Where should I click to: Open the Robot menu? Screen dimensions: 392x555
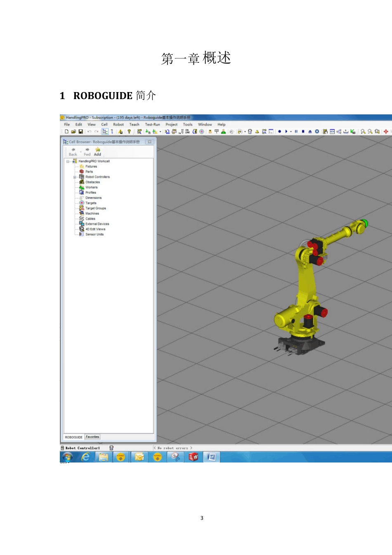point(118,124)
